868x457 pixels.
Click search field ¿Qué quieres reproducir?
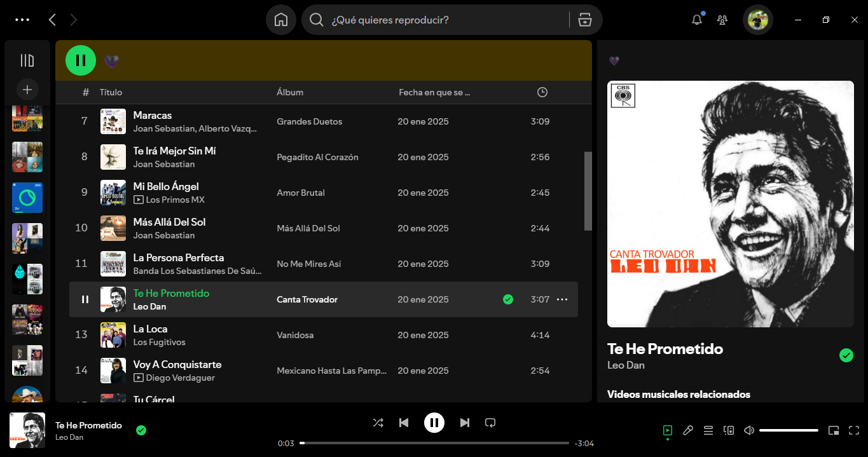445,20
